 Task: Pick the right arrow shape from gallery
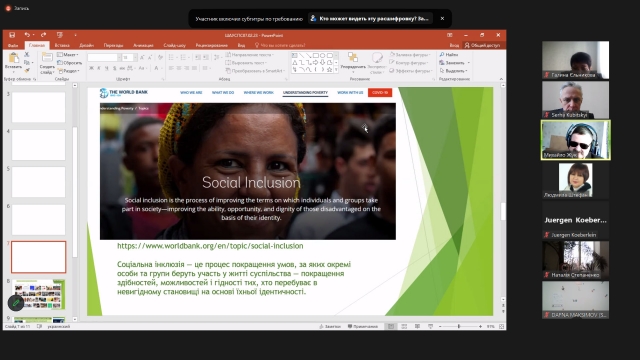[316, 62]
